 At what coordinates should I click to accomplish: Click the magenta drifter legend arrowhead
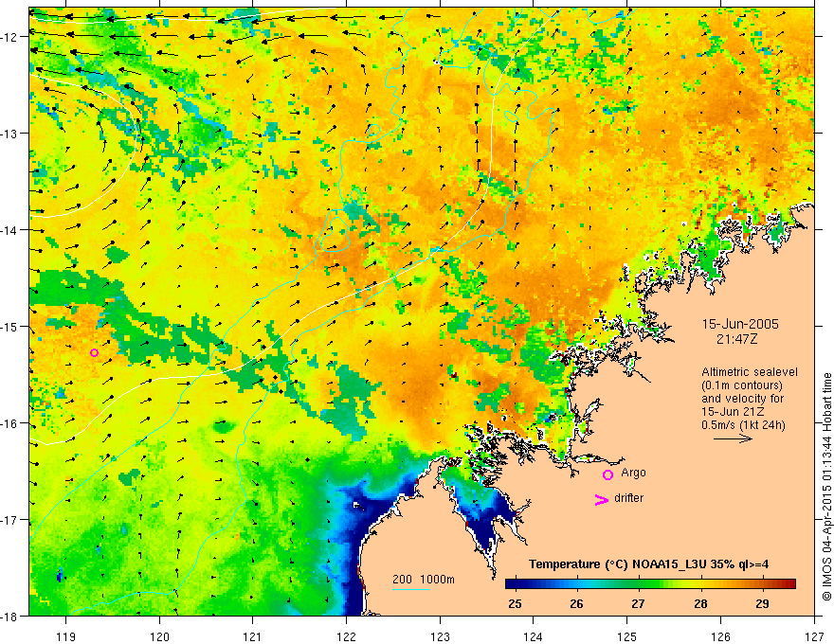coord(601,499)
